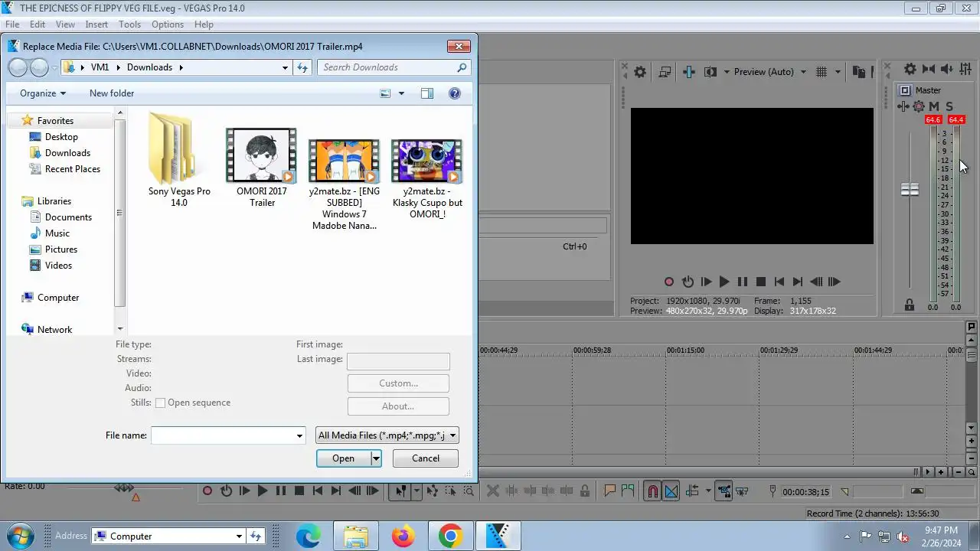This screenshot has height=551, width=980.
Task: Expand the File name history dropdown
Action: [x=299, y=436]
